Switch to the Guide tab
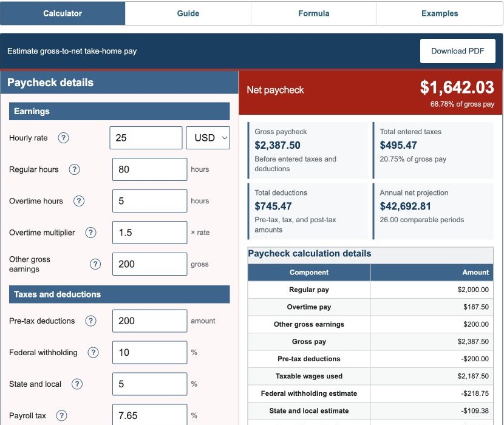The width and height of the screenshot is (504, 425). [188, 13]
